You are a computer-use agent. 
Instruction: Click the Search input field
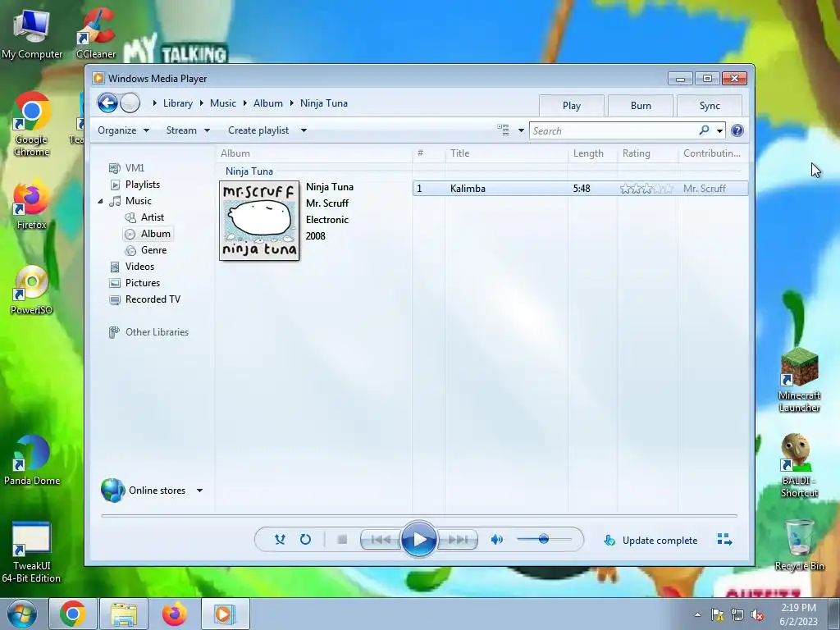click(614, 130)
